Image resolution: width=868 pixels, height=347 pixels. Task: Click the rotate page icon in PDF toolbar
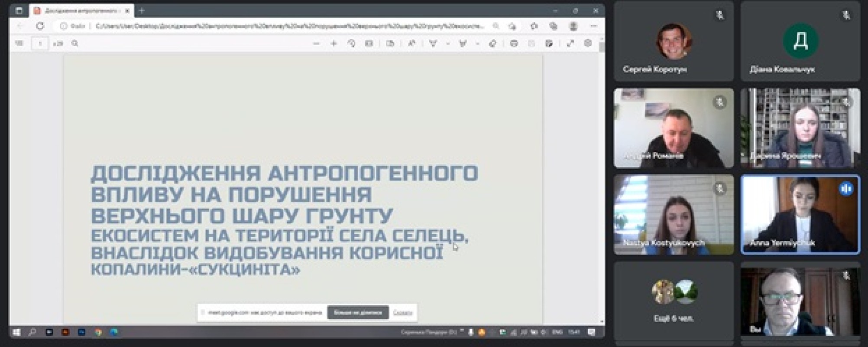click(x=351, y=43)
